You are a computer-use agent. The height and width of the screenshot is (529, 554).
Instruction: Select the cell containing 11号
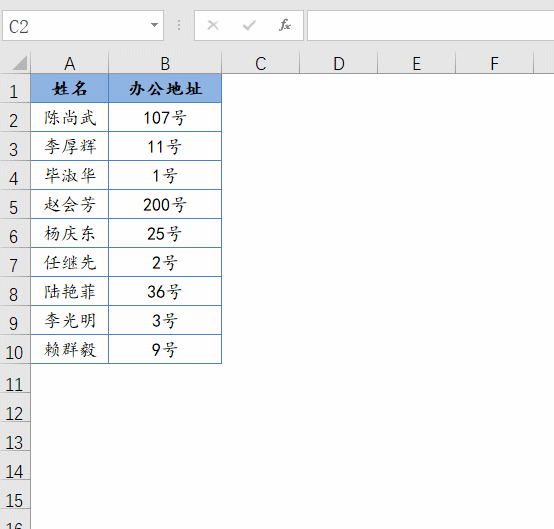point(165,146)
